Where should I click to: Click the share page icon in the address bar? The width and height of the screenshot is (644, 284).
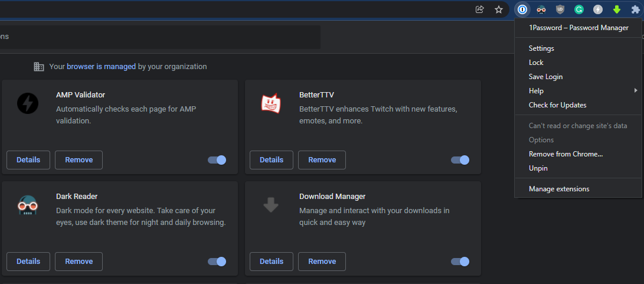(480, 9)
